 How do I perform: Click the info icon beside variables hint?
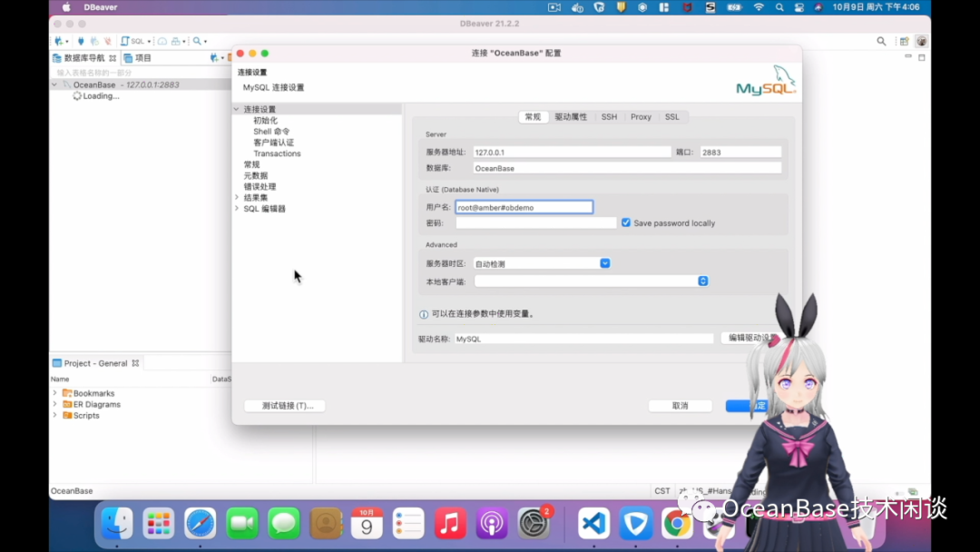(x=424, y=314)
